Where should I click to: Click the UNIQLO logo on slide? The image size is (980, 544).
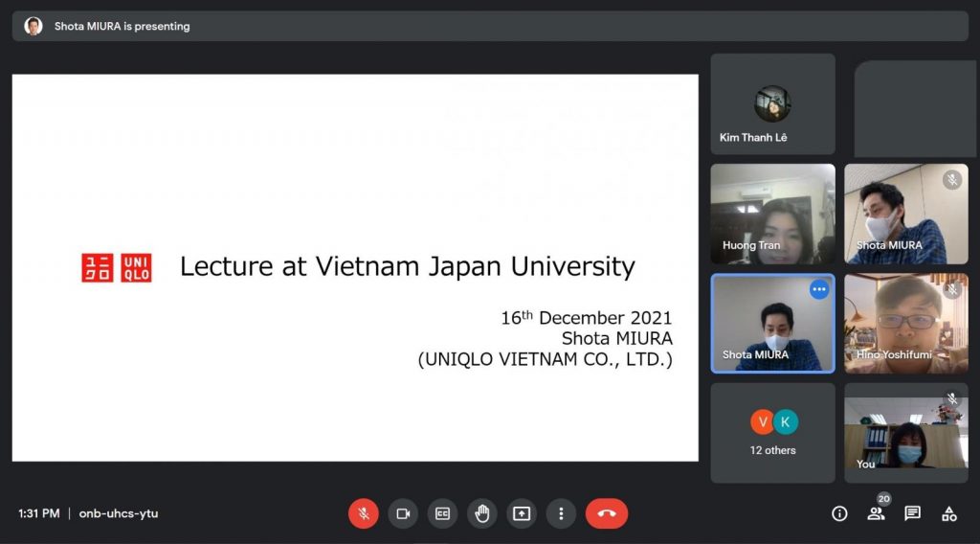pos(116,267)
